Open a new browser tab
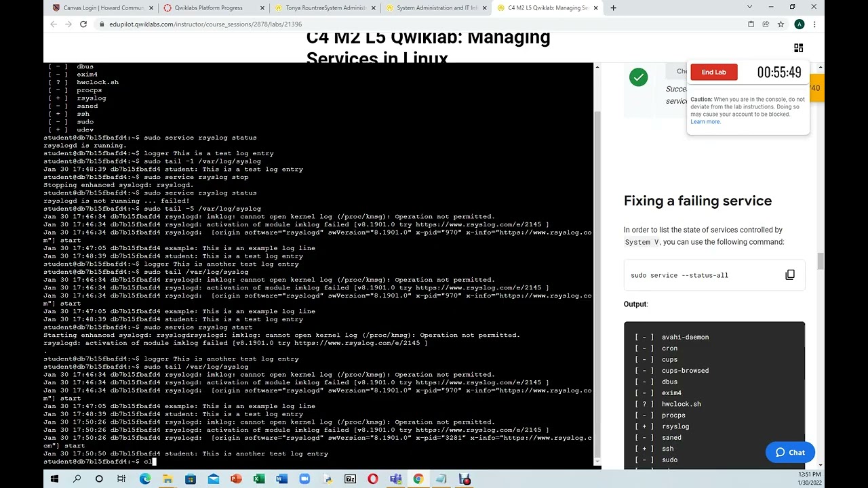 pyautogui.click(x=613, y=7)
